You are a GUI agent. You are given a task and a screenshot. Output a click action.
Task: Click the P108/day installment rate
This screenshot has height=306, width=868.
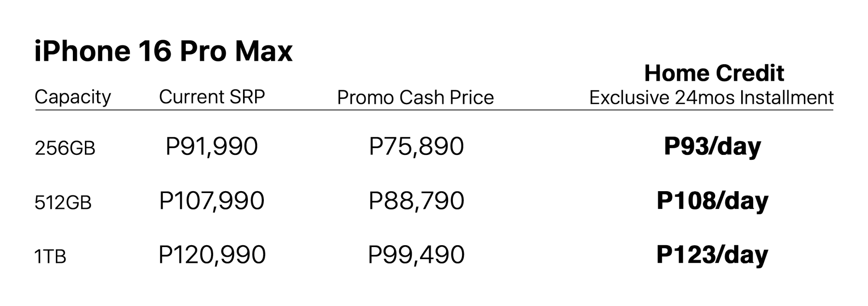pos(712,201)
